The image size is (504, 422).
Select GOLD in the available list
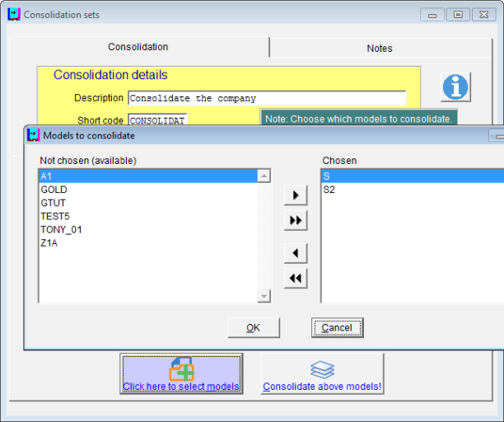coord(148,190)
